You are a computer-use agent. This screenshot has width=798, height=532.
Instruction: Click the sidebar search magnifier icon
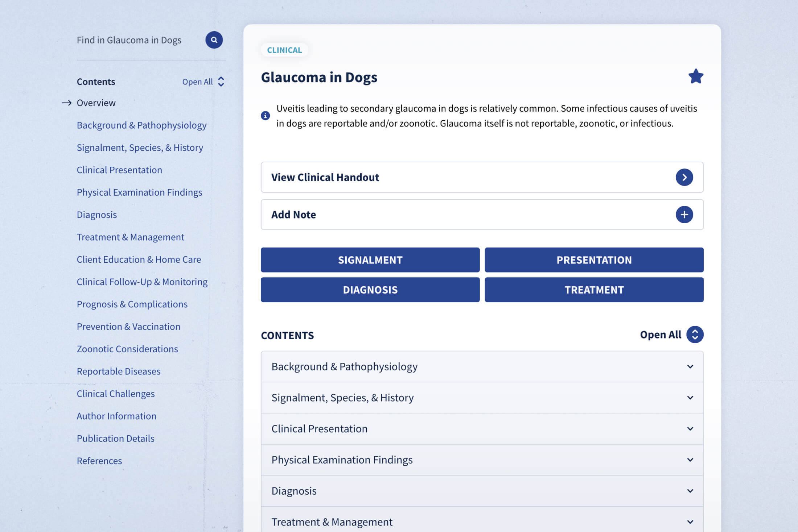(x=214, y=40)
